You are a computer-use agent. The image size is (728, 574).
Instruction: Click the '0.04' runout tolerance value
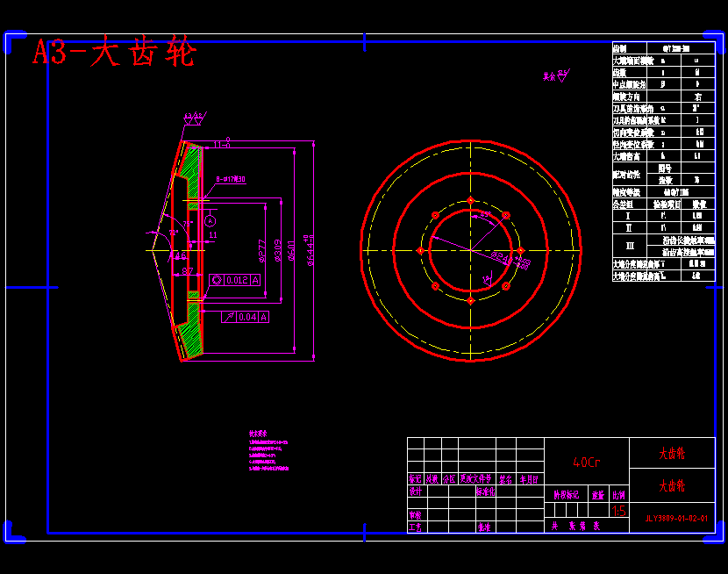(x=247, y=317)
